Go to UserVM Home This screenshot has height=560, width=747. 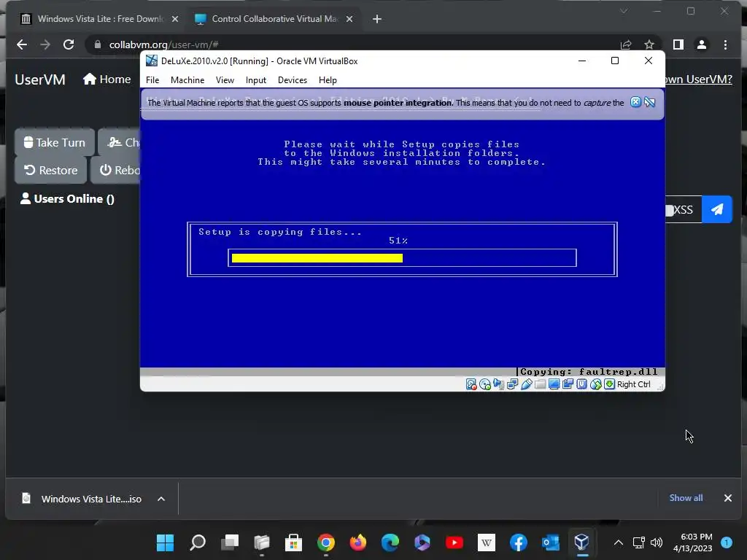click(107, 79)
